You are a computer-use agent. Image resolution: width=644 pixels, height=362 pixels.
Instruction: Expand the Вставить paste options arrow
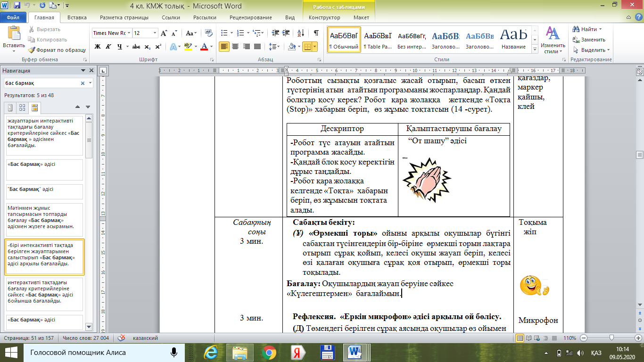pos(14,51)
